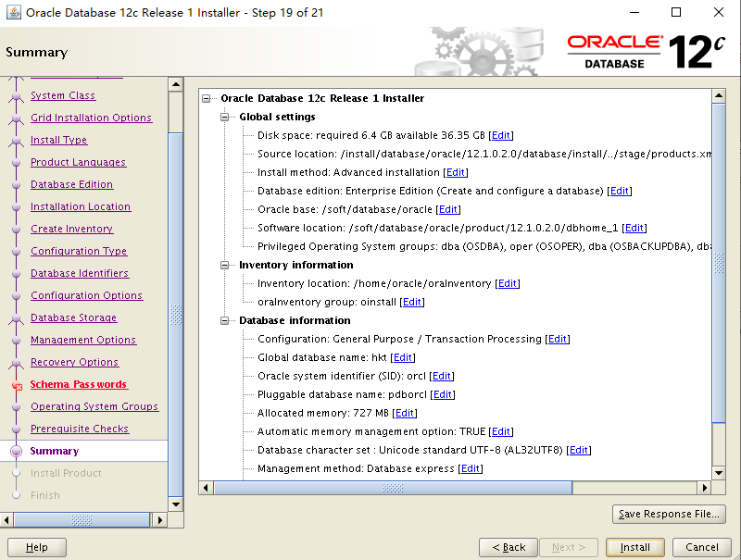
Task: Click the Install button
Action: pos(634,547)
